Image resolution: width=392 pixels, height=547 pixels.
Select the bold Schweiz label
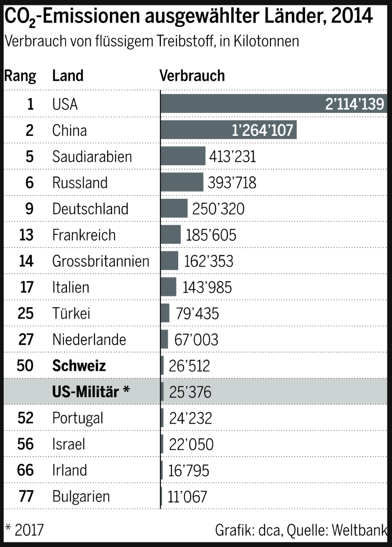[x=79, y=366]
